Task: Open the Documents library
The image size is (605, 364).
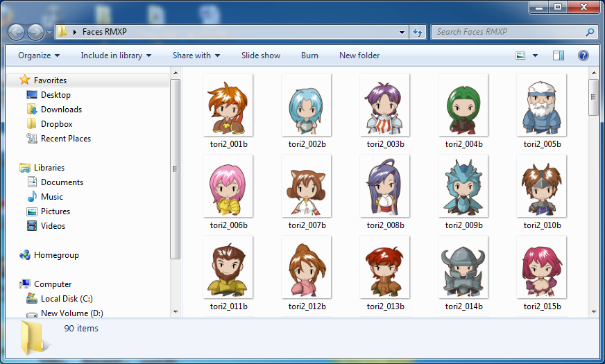Action: [62, 182]
